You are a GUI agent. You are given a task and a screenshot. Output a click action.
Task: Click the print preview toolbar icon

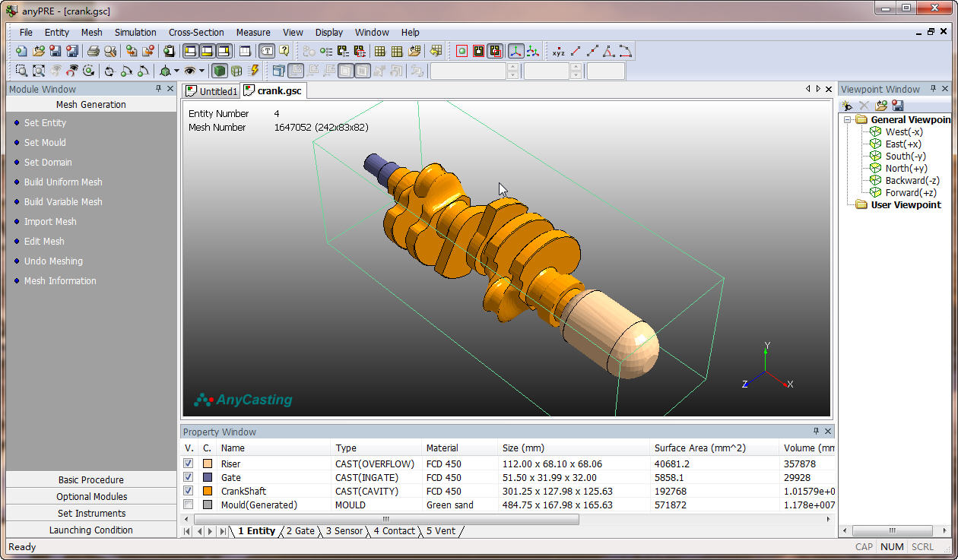[x=110, y=51]
